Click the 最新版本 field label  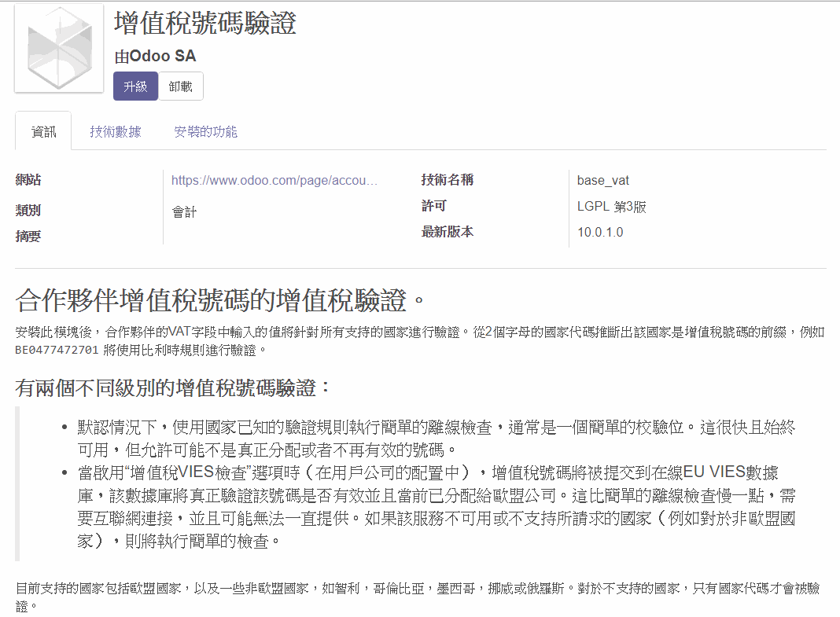point(448,232)
